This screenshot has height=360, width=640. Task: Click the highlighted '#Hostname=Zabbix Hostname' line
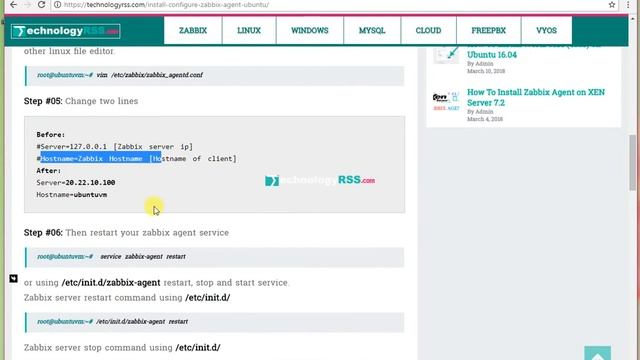click(x=136, y=158)
